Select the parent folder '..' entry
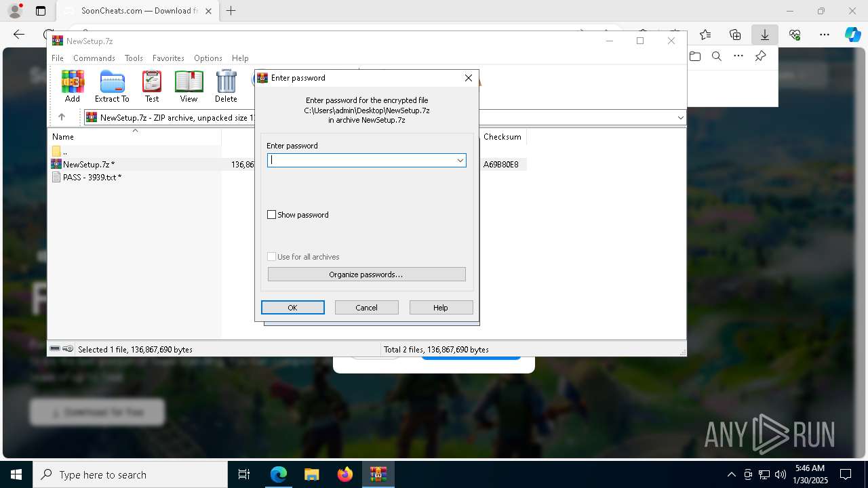 pos(59,151)
